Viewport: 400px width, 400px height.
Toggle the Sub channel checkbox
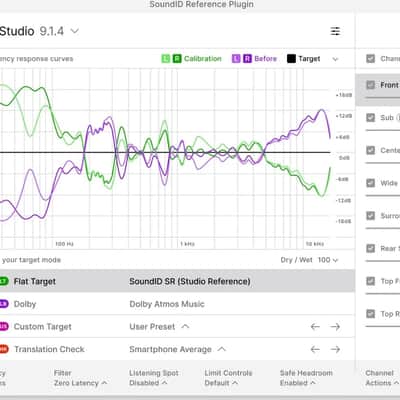(370, 118)
